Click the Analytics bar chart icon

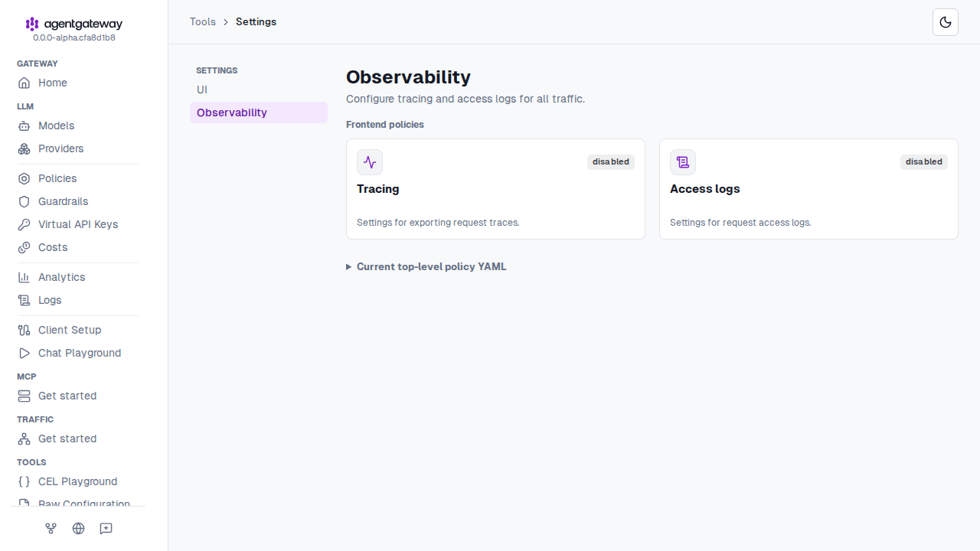(24, 277)
